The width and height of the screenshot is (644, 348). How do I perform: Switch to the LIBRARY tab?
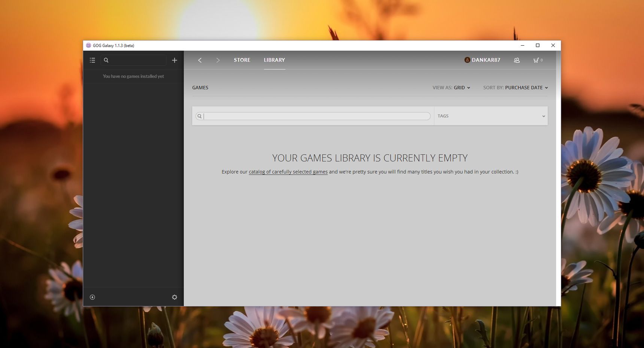point(274,60)
